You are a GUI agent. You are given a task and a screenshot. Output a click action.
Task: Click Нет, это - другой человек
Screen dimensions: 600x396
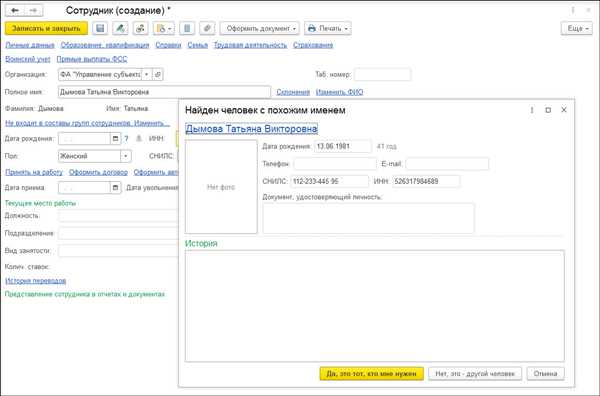(x=475, y=373)
